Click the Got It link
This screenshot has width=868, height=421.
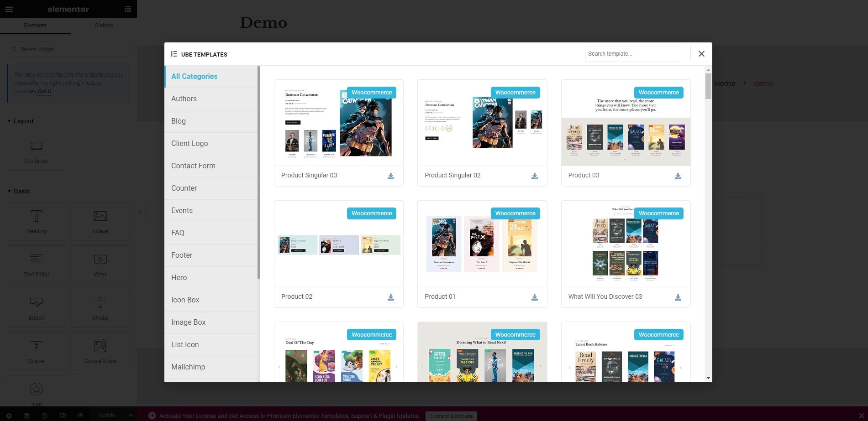pos(44,91)
